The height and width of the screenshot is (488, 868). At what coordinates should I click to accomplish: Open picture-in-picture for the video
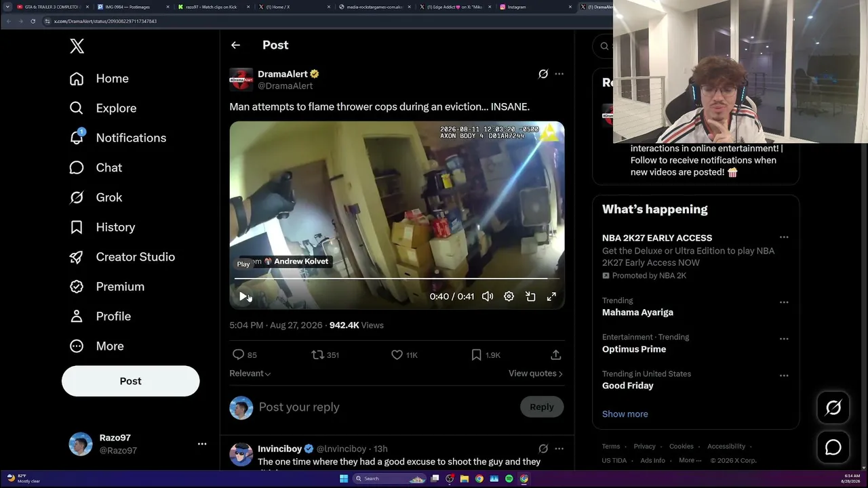530,296
